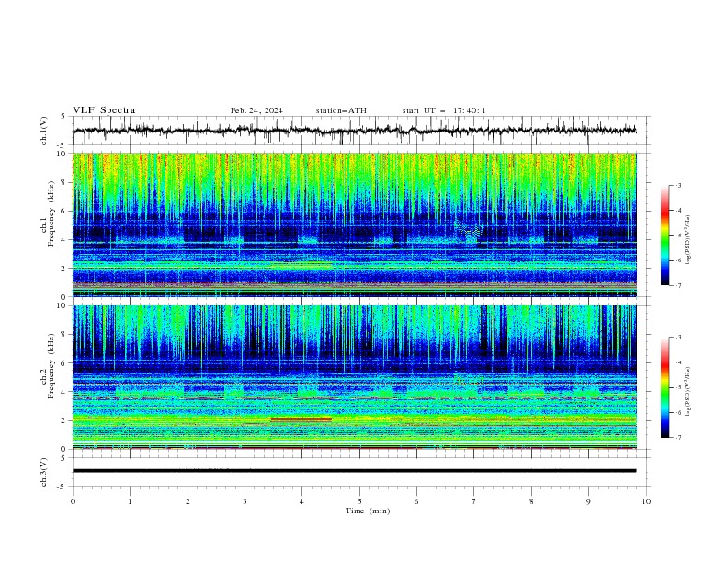Click the ch.1 spectrogram panel
Viewport: 728px width, 563px height.
[354, 224]
